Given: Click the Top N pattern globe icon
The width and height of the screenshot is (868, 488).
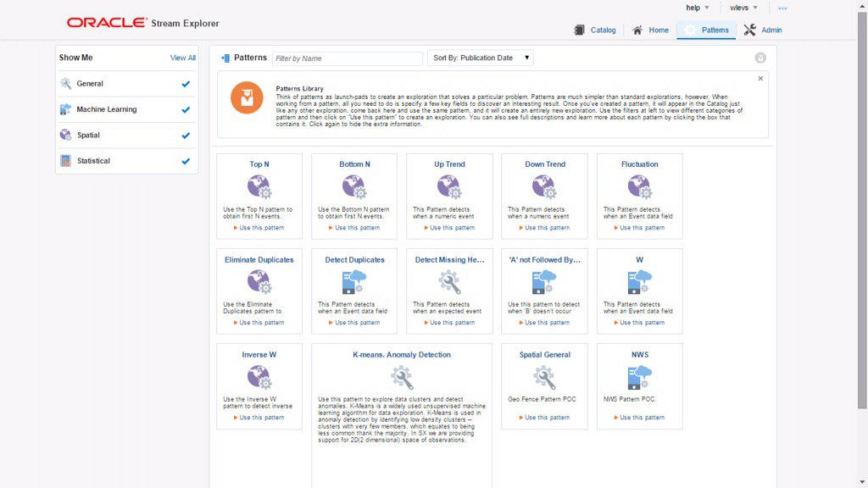Looking at the screenshot, I should 259,186.
